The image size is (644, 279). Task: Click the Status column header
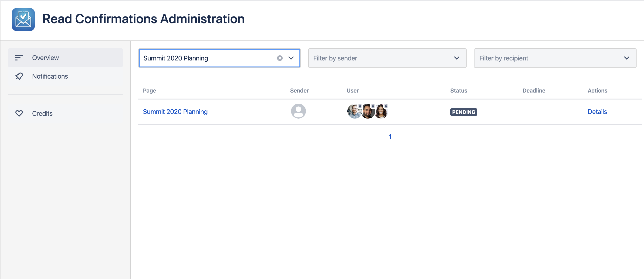(458, 91)
